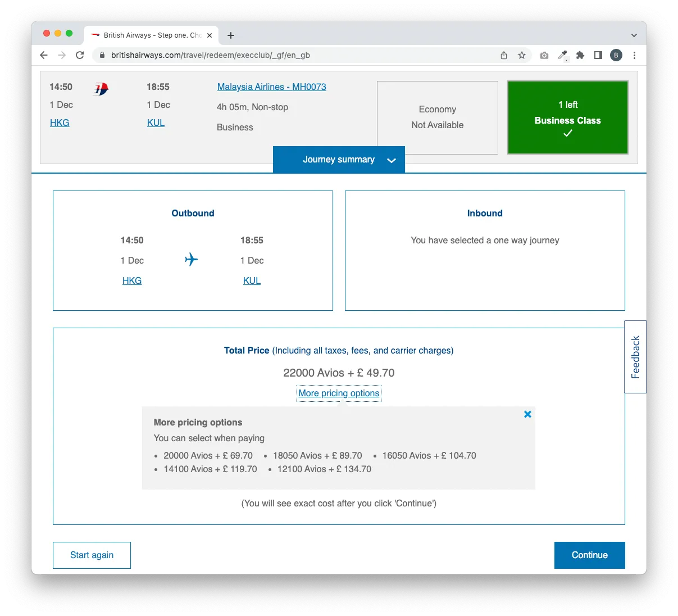The height and width of the screenshot is (616, 678).
Task: Click the address bar URL field
Action: 298,55
